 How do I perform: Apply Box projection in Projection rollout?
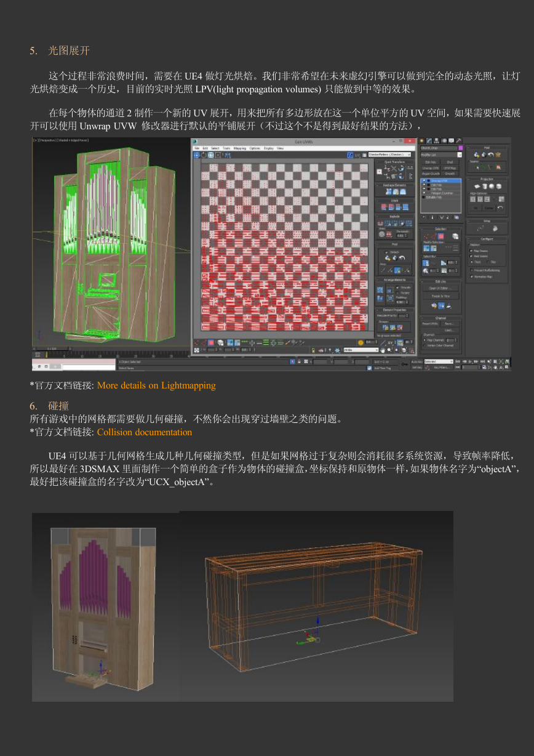click(499, 187)
